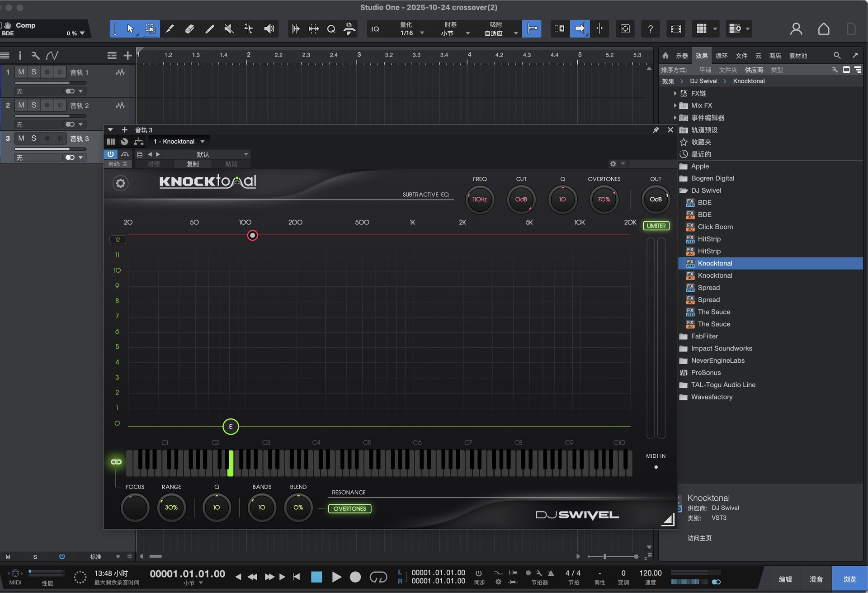Open search in the browser panel

point(837,56)
